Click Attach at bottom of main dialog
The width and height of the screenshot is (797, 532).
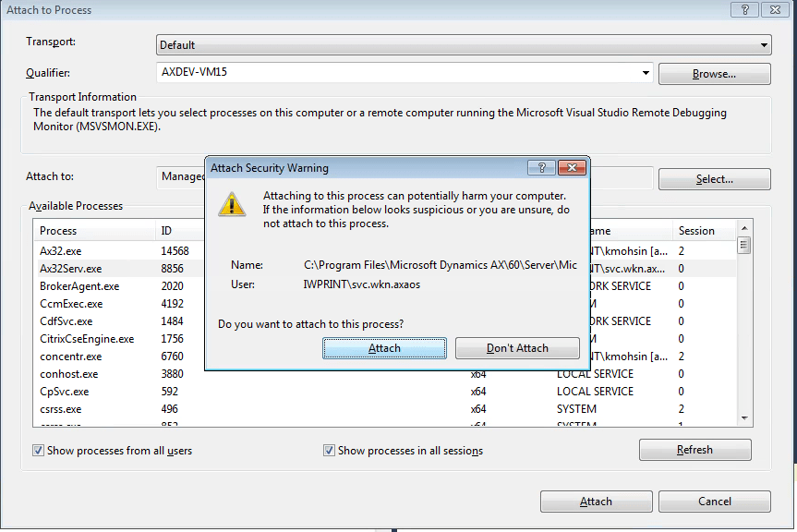[x=596, y=501]
